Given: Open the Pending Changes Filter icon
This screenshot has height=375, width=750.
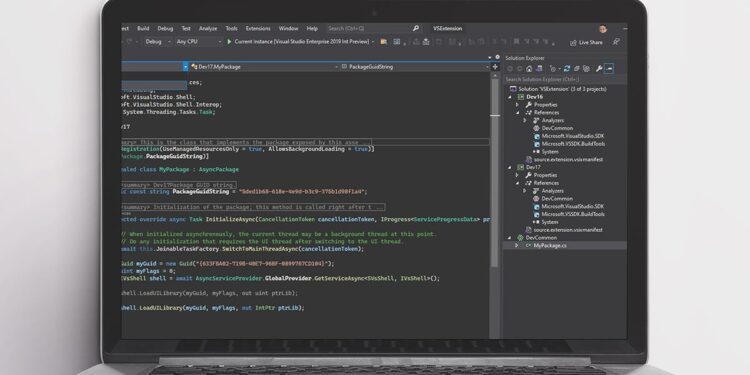Looking at the screenshot, I should 553,69.
